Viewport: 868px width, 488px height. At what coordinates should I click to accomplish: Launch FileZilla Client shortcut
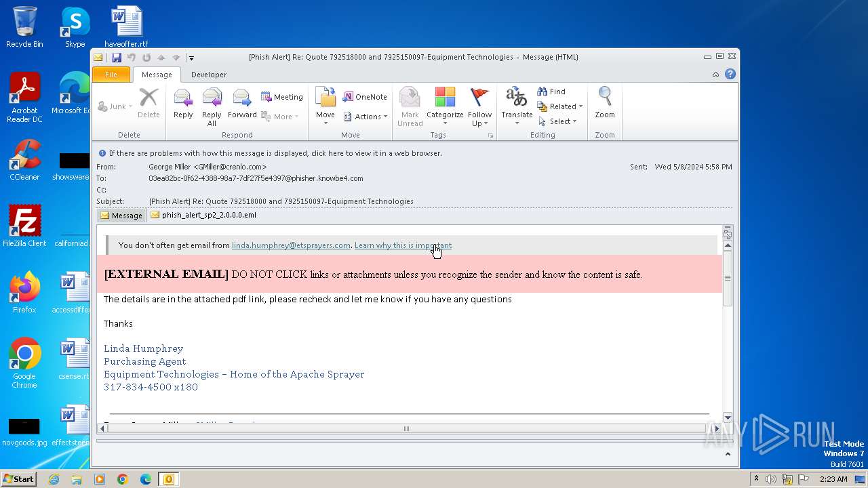(24, 226)
